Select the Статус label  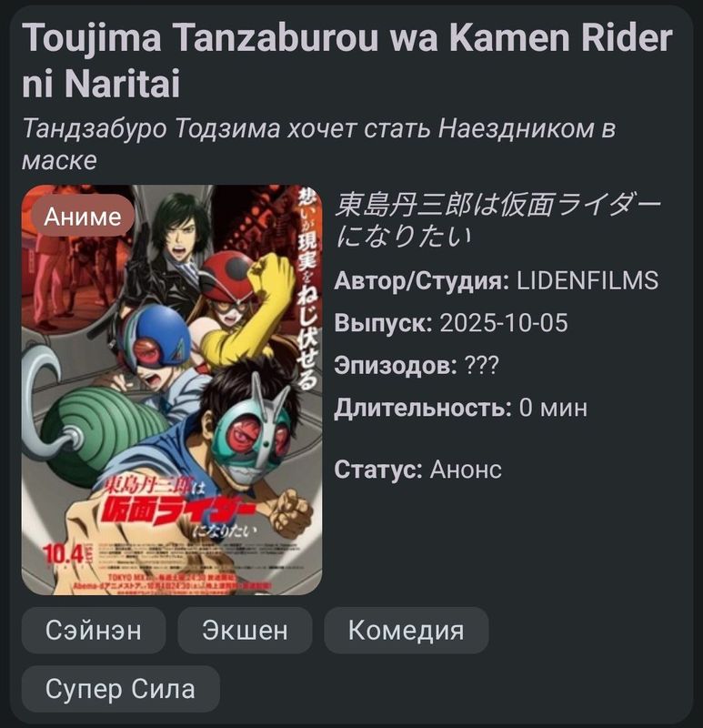coord(378,470)
